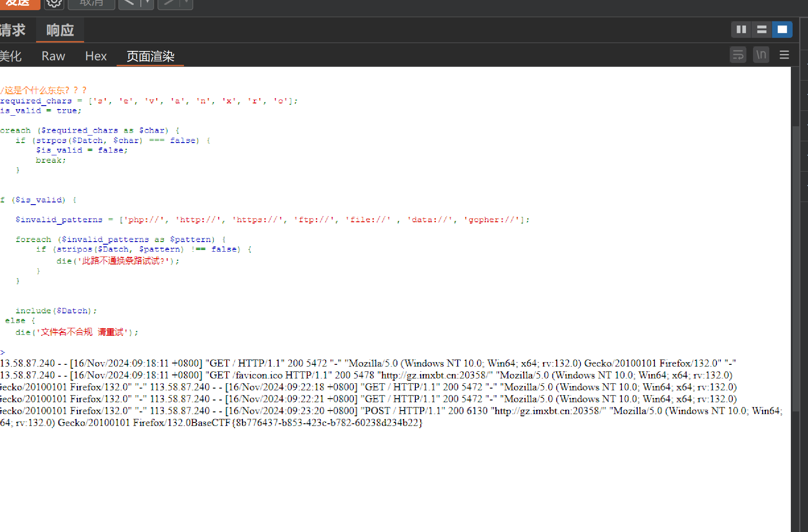Click the $invalid_patterns array line
The width and height of the screenshot is (808, 532).
[x=272, y=220]
